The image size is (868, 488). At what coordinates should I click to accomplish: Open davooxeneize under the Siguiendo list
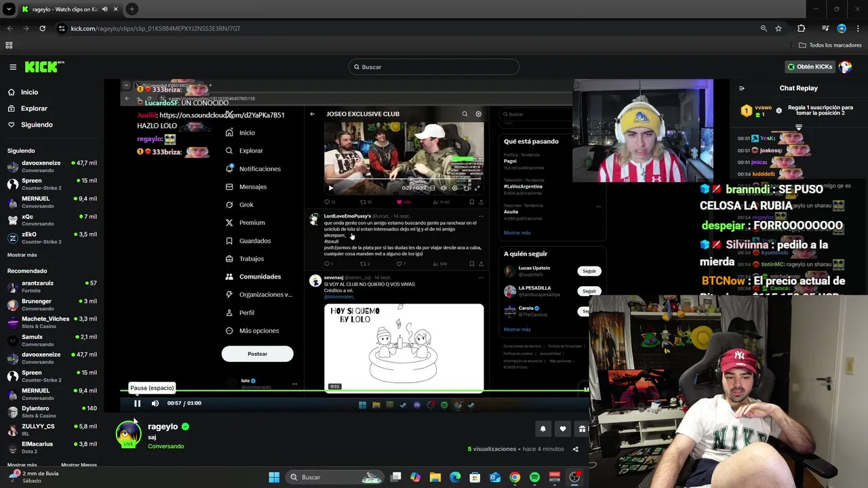coord(52,166)
